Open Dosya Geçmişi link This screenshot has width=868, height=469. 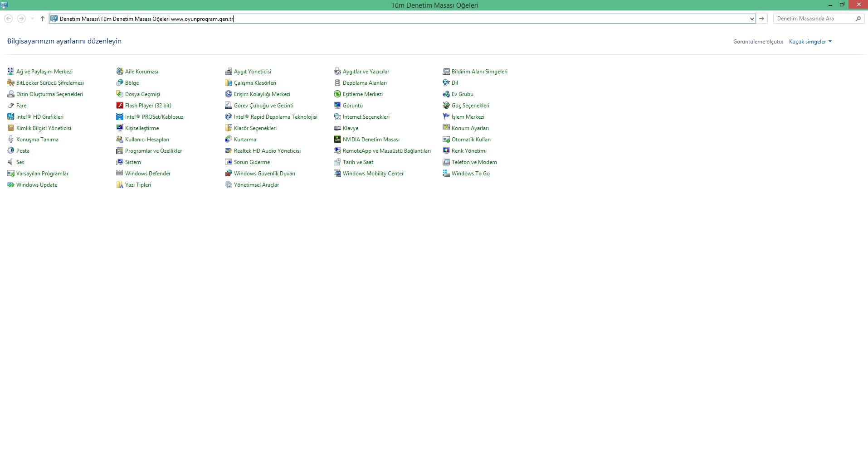142,94
